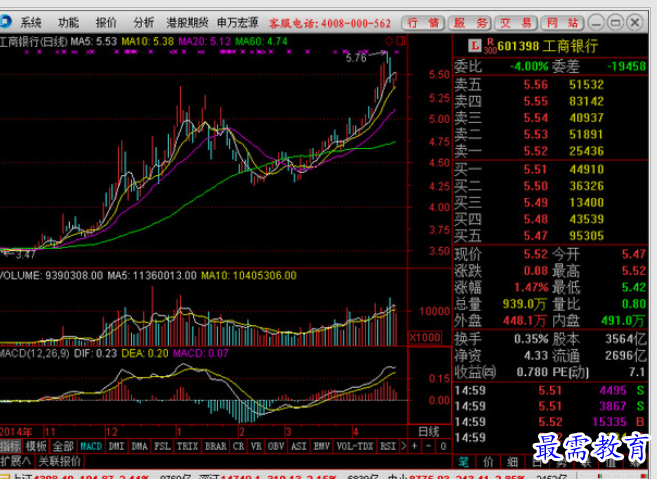The image size is (657, 479).
Task: Open the 分析 menu
Action: coord(143,22)
